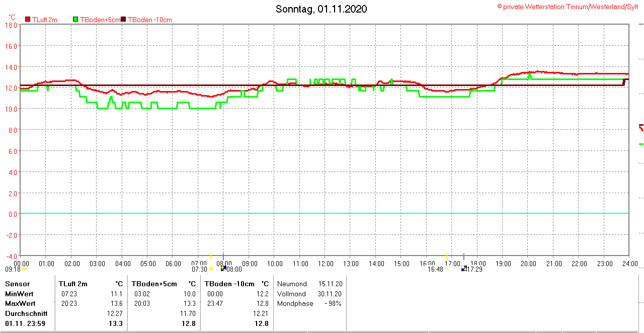This screenshot has width=644, height=333.
Task: Click the blue moon icon beside 08:00
Action: (223, 269)
